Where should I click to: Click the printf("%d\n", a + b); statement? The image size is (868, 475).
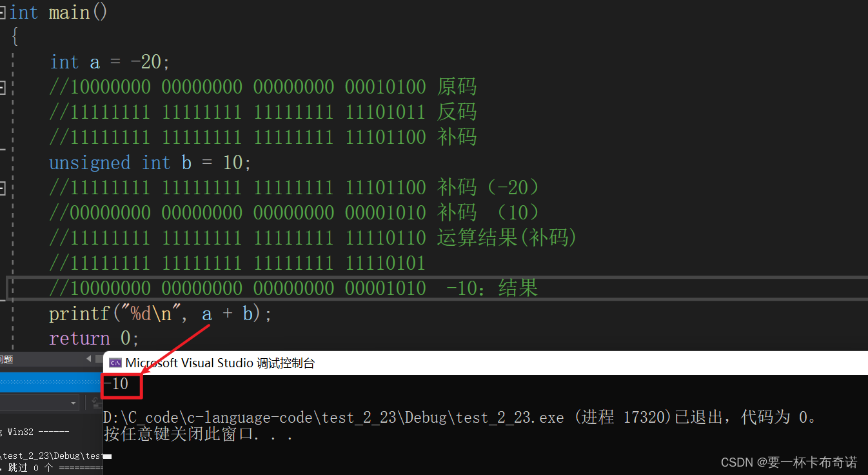tap(161, 314)
